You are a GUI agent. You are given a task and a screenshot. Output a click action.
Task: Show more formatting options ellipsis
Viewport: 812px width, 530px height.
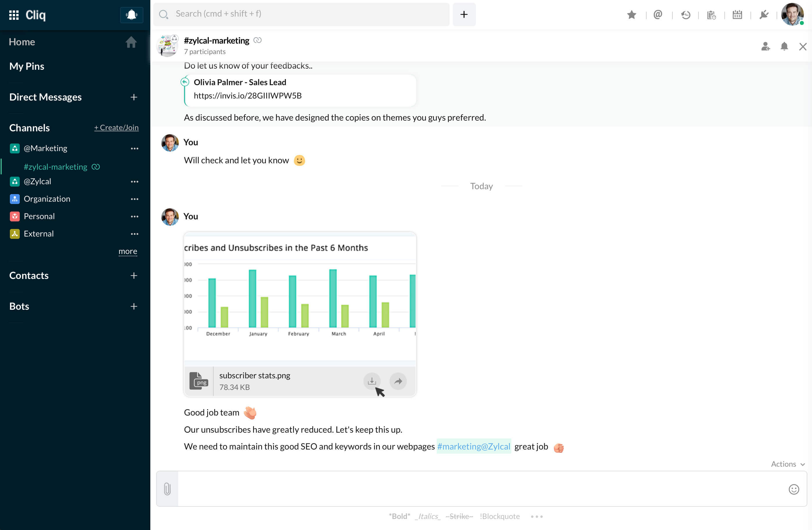pyautogui.click(x=536, y=516)
